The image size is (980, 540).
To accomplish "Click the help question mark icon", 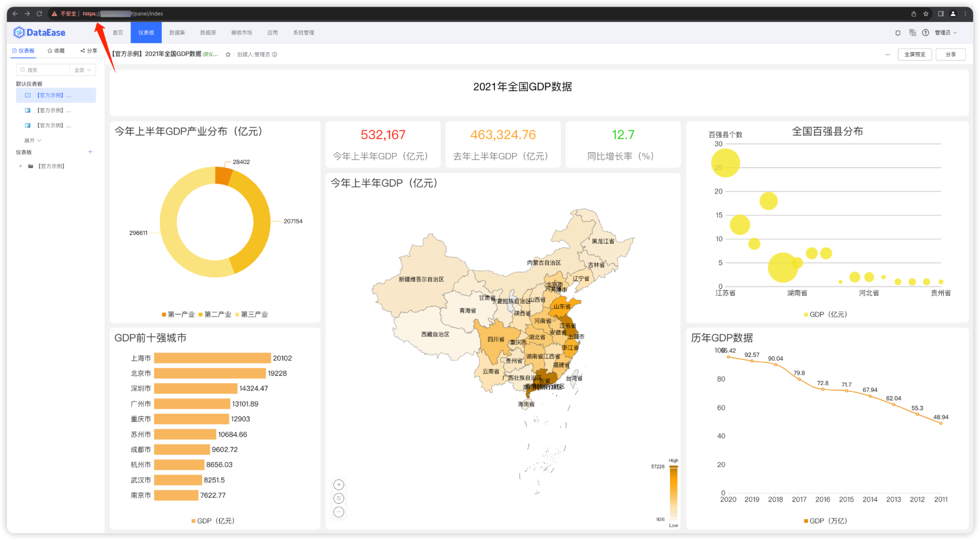I will (x=925, y=32).
